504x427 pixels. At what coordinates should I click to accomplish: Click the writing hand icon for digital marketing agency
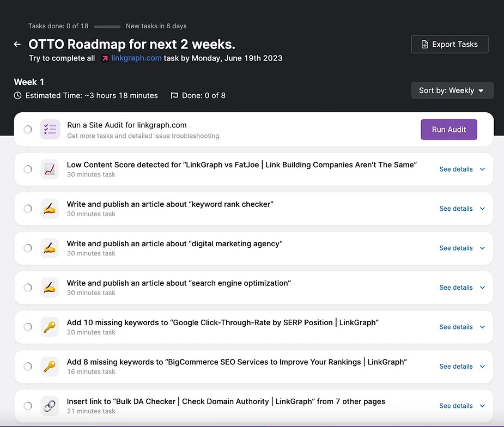point(50,248)
